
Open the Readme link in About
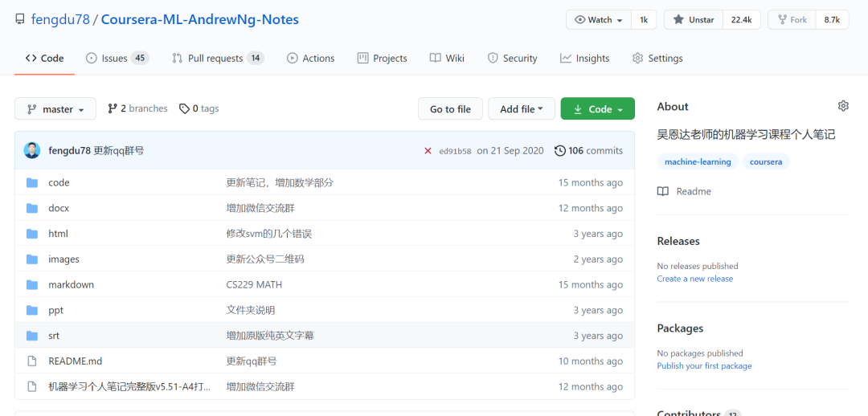pyautogui.click(x=684, y=191)
